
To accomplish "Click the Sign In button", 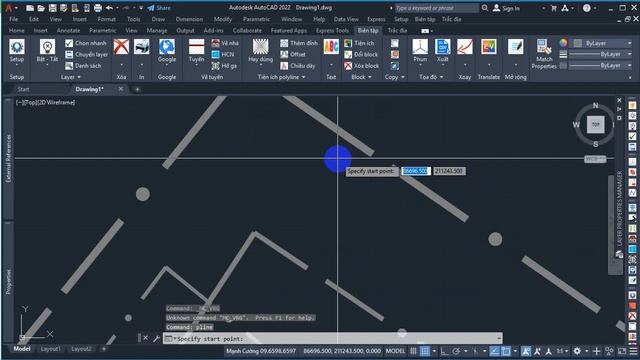I will [506, 8].
